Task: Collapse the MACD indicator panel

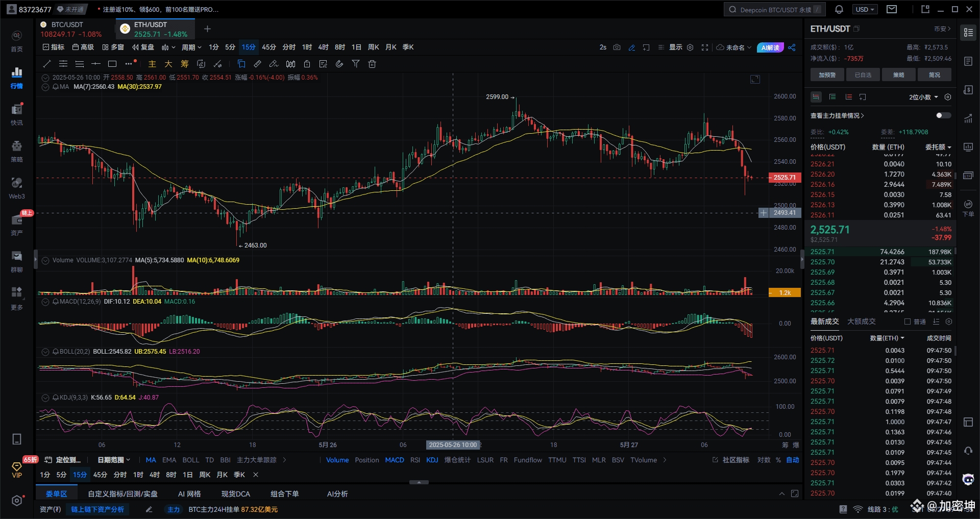Action: point(45,302)
